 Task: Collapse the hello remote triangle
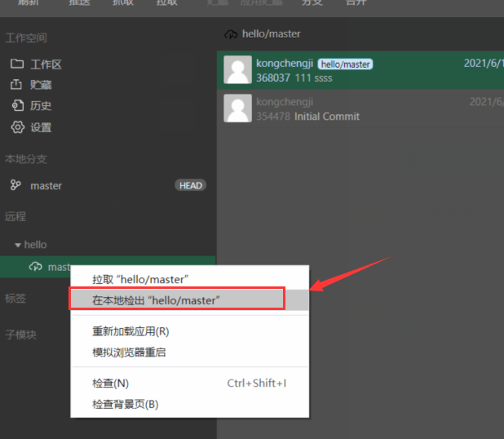18,245
